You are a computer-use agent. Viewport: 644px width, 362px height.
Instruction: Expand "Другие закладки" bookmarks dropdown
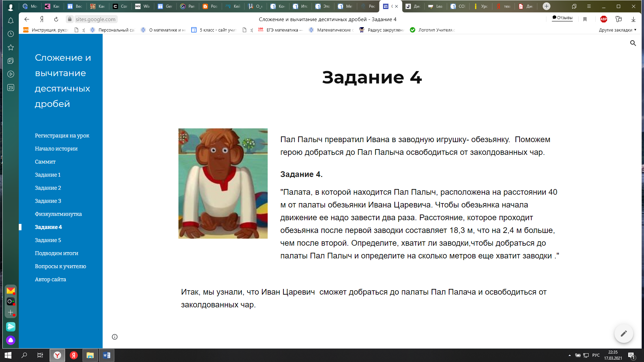(618, 30)
